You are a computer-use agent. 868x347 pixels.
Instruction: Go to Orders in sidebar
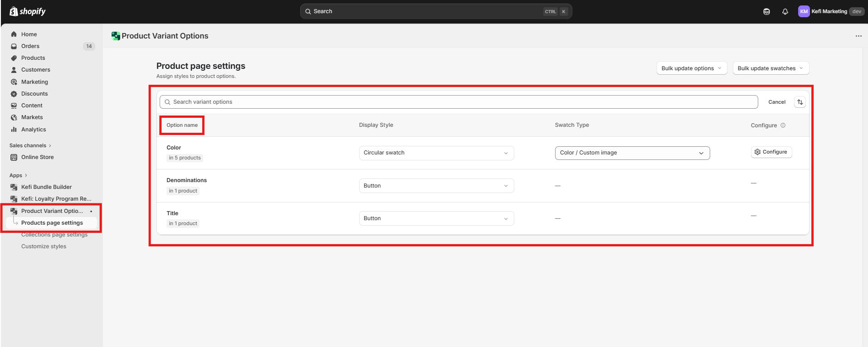tap(30, 46)
